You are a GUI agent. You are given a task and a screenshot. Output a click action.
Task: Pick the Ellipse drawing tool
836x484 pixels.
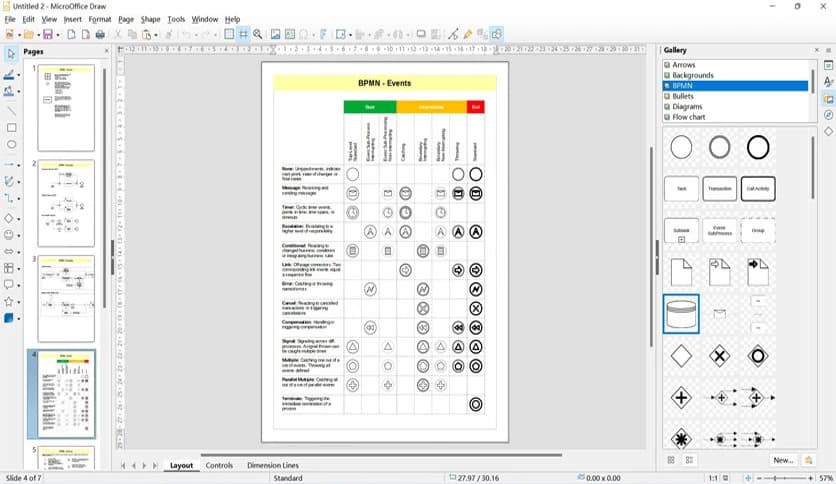[x=11, y=144]
